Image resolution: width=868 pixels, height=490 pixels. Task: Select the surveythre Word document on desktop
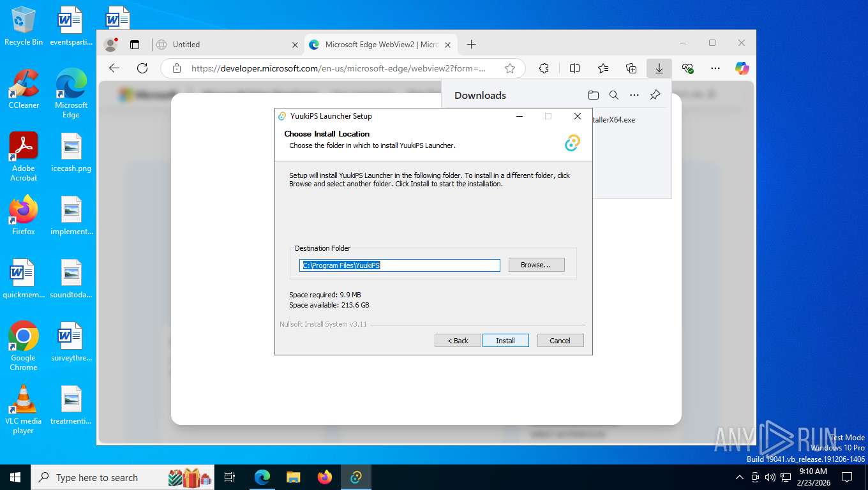71,342
